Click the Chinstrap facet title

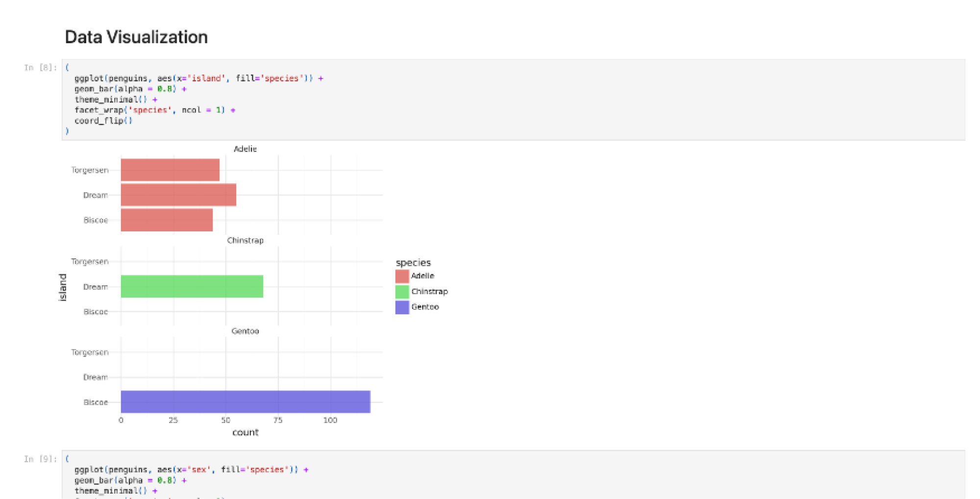click(245, 241)
